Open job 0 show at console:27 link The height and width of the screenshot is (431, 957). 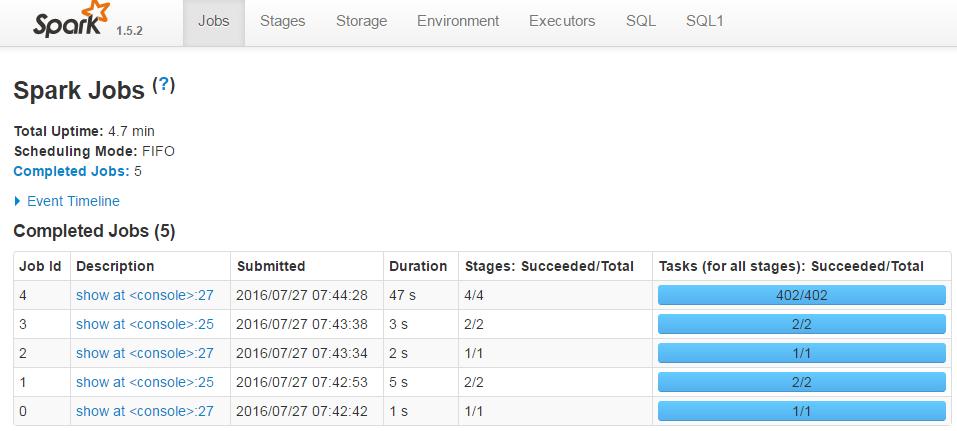point(145,411)
